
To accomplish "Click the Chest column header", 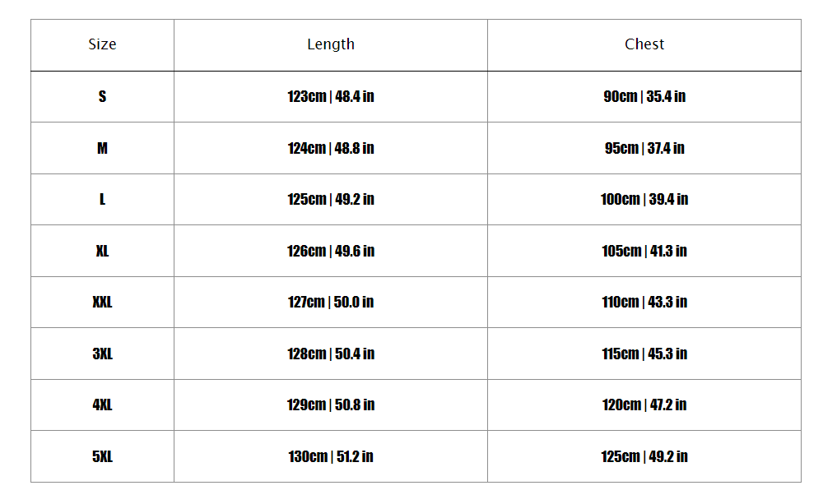I will click(644, 44).
